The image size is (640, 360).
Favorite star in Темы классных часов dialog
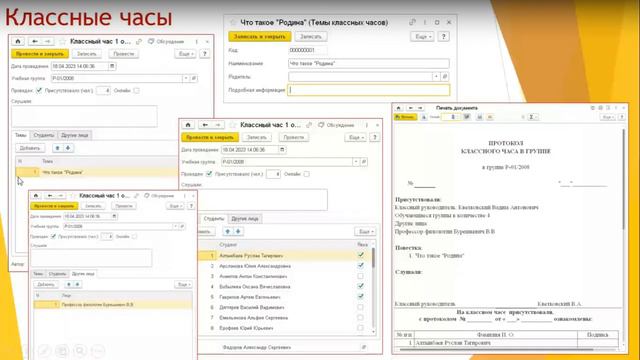pos(233,22)
